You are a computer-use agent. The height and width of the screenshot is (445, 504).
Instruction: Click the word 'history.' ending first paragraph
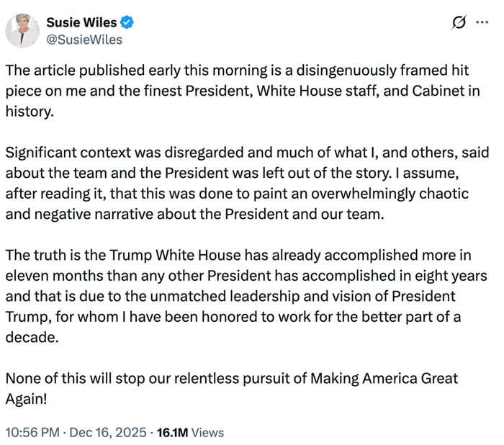coord(29,112)
